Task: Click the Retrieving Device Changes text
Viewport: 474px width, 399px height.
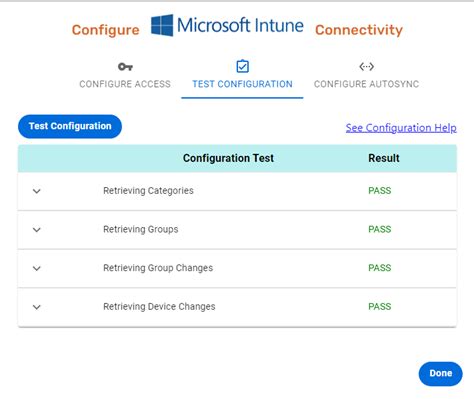Action: point(159,307)
